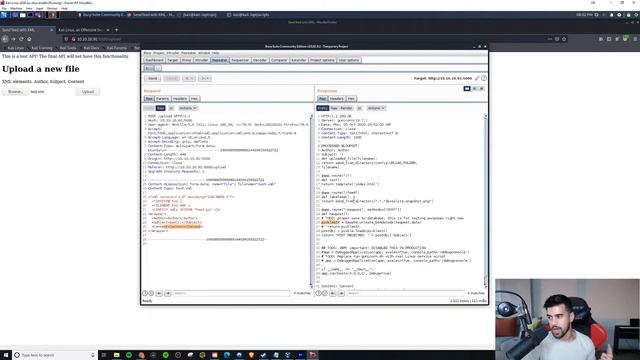
Task: Select the Request panel Params tab
Action: point(162,99)
